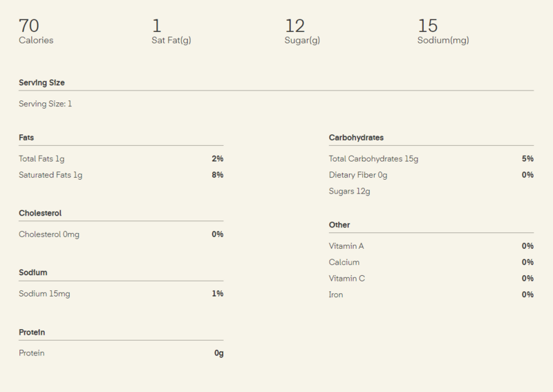Select the Protein section heading
553x392 pixels.
(x=32, y=332)
